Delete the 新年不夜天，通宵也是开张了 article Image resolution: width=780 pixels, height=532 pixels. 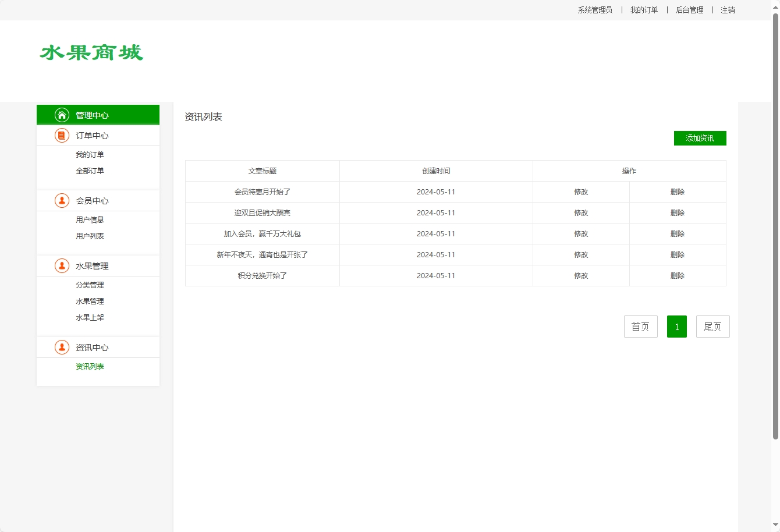(678, 255)
